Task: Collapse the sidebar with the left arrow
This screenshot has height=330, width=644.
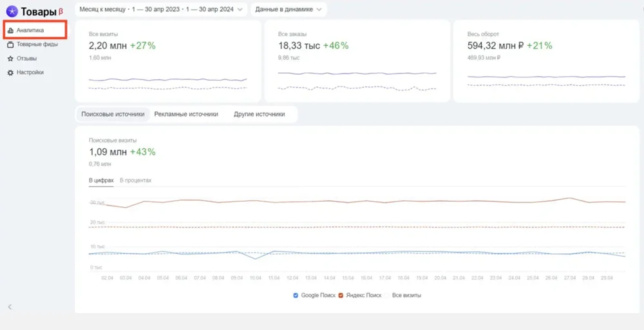Action: tap(10, 307)
